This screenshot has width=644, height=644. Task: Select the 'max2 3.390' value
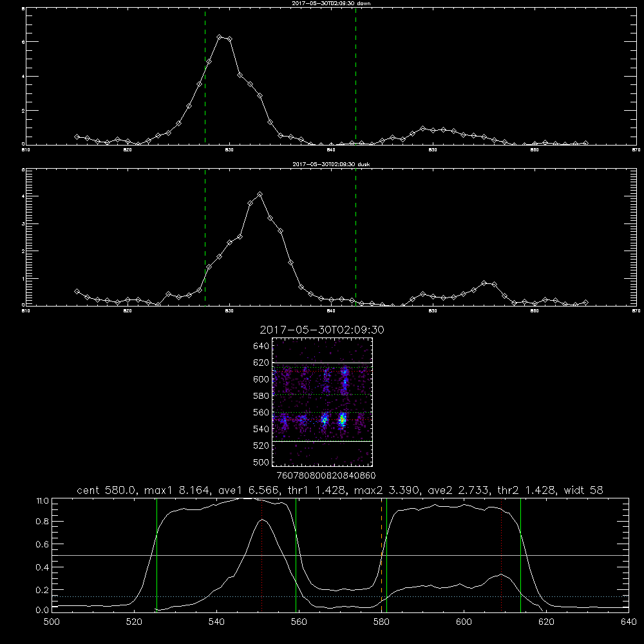386,490
